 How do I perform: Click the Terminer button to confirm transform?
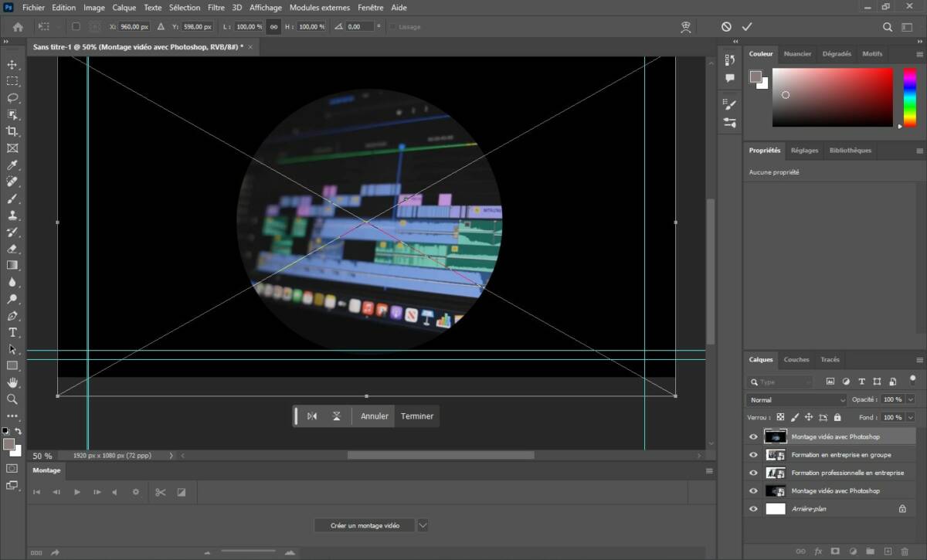coord(416,416)
